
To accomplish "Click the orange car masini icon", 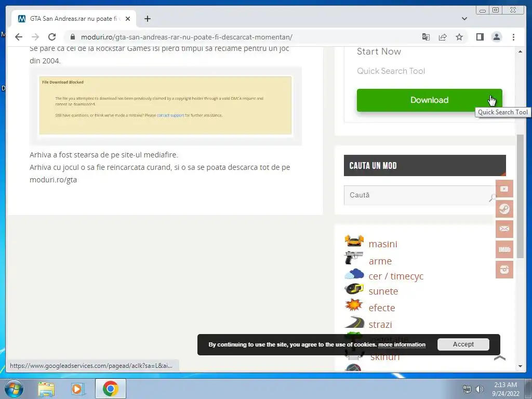I will (354, 241).
